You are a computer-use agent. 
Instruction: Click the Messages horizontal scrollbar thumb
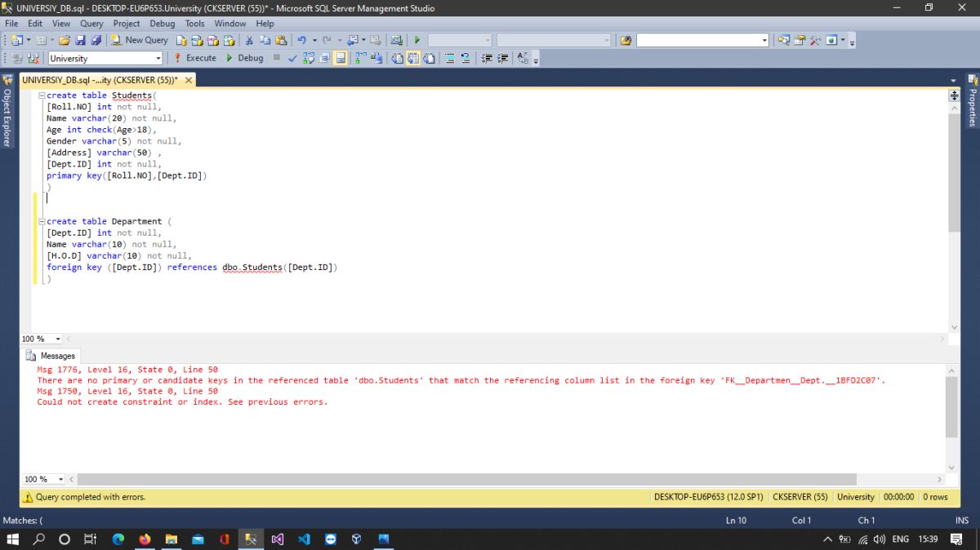(x=467, y=479)
